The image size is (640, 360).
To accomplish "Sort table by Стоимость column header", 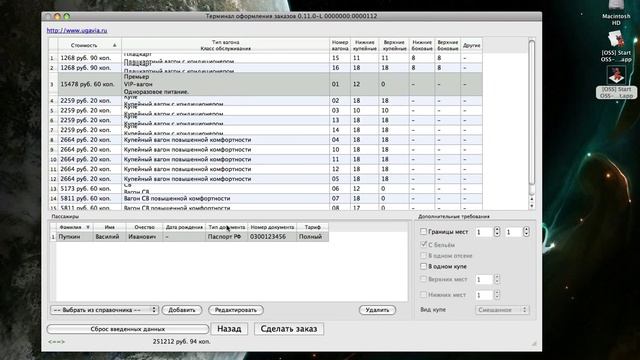I will pos(90,45).
